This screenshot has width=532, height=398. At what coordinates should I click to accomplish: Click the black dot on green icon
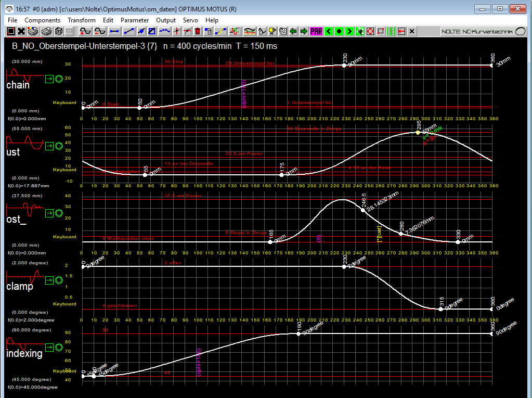point(339,31)
